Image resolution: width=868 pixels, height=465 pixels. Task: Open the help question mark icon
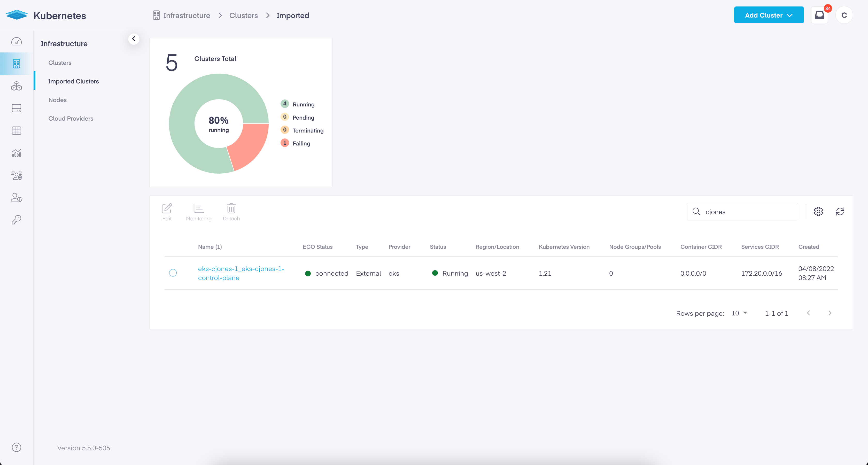tap(17, 447)
